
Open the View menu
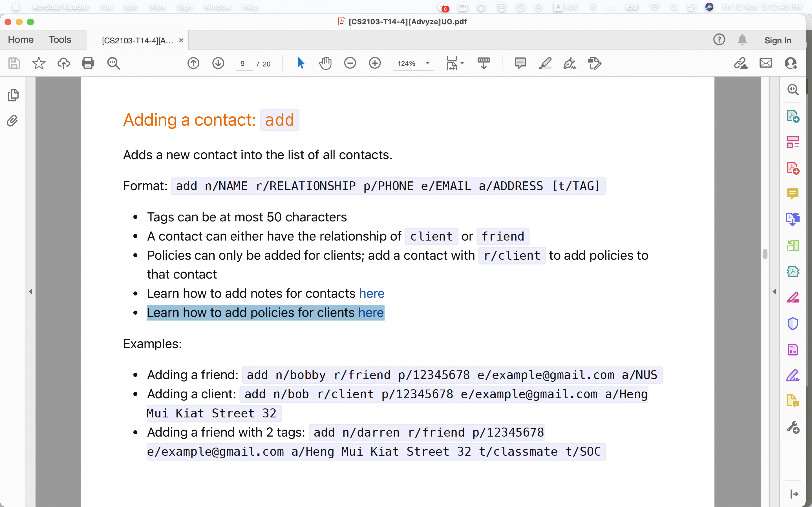157,7
